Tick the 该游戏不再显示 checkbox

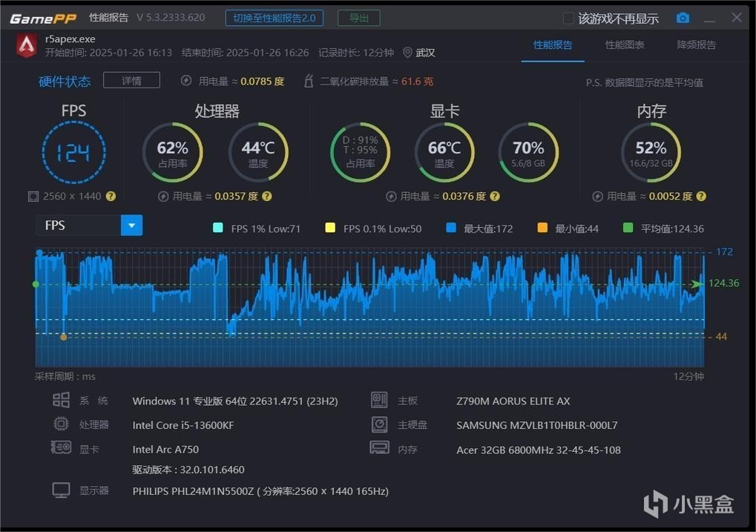click(568, 19)
